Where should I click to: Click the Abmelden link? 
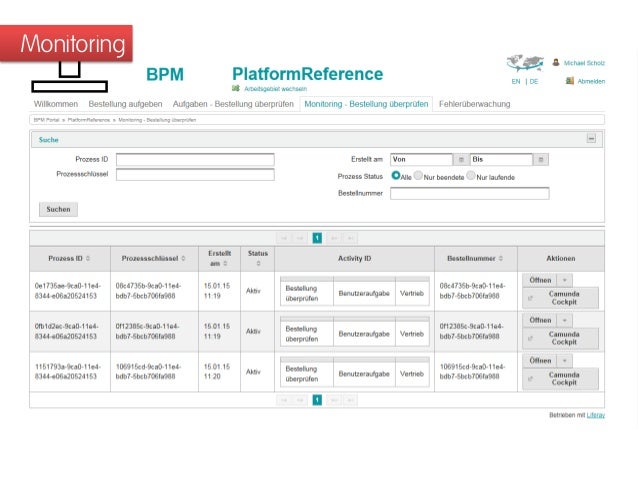coord(591,81)
